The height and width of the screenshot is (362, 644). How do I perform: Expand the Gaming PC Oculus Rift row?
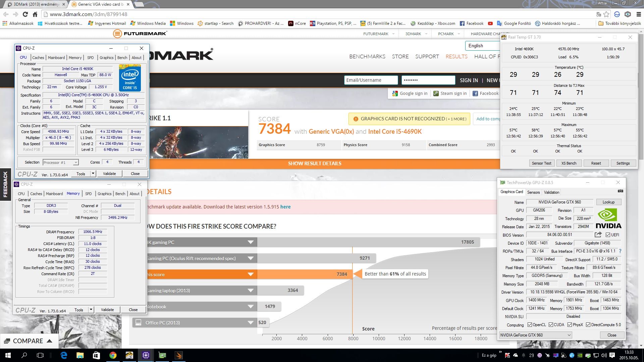click(x=251, y=258)
